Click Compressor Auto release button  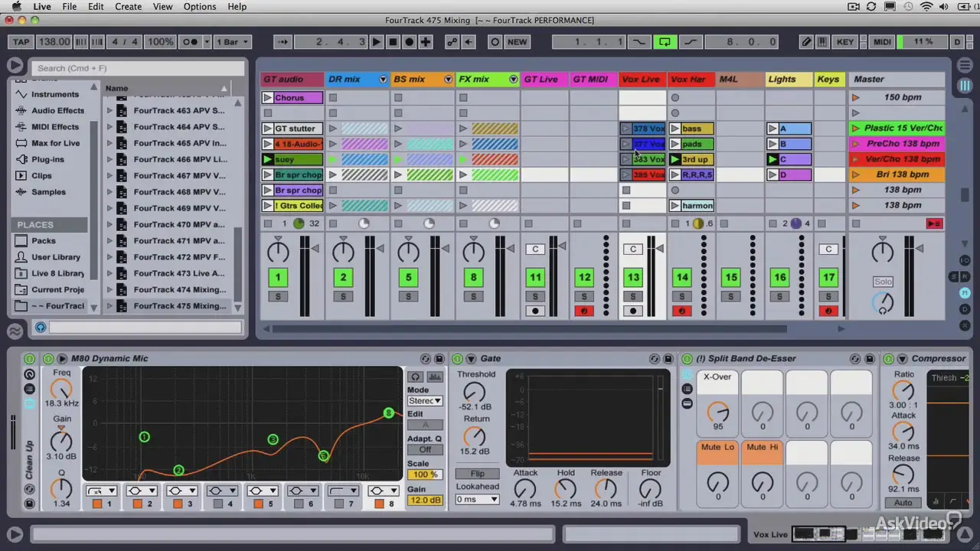[x=903, y=503]
